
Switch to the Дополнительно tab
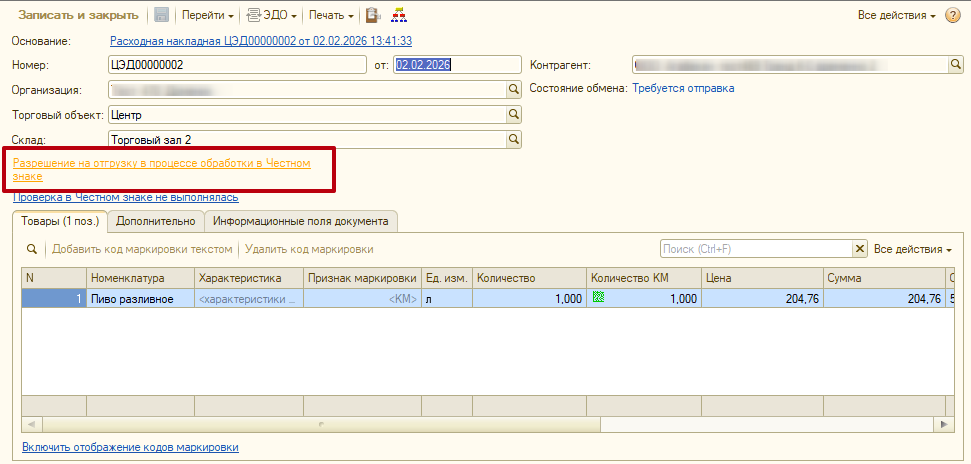click(155, 221)
